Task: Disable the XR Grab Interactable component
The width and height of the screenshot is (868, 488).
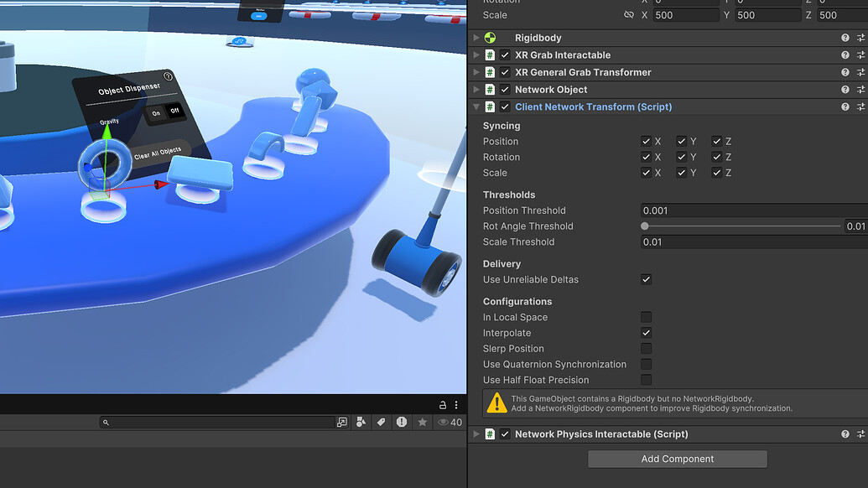Action: [x=504, y=55]
